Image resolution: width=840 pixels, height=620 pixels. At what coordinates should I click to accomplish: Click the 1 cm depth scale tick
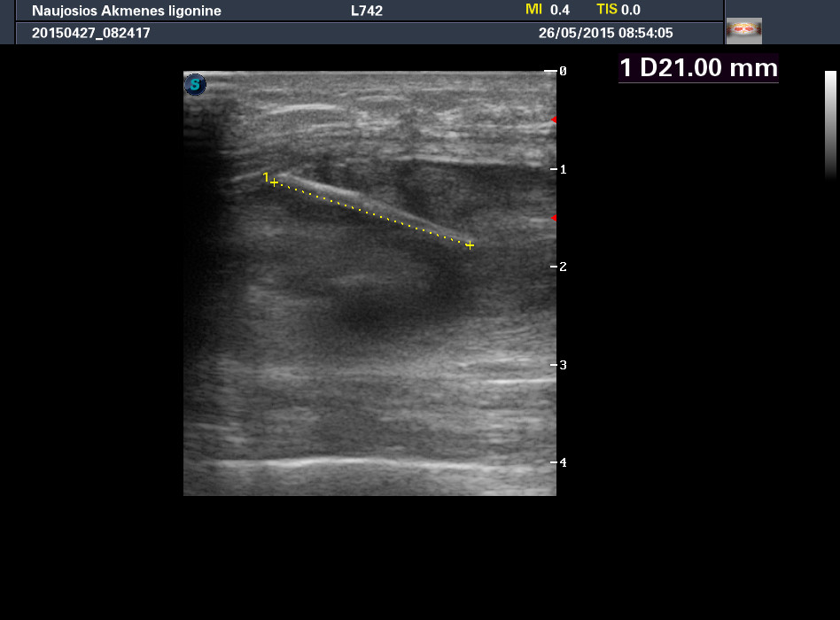point(556,168)
